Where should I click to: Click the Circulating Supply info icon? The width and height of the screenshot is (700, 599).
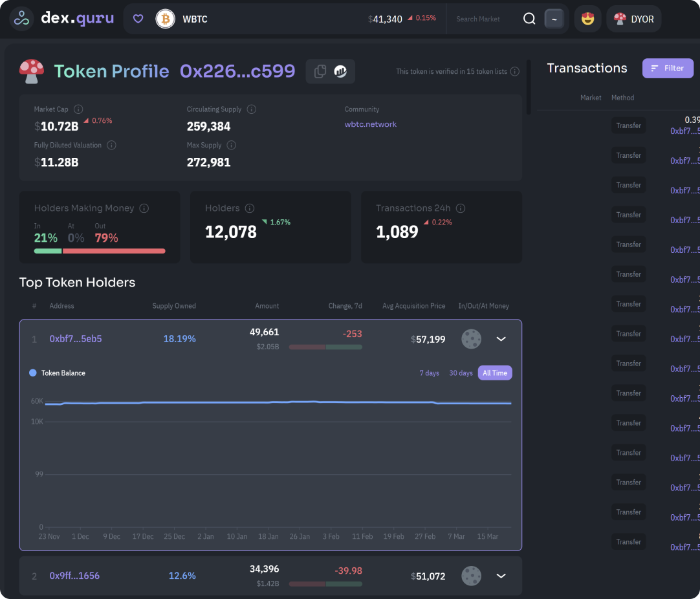[x=252, y=109]
